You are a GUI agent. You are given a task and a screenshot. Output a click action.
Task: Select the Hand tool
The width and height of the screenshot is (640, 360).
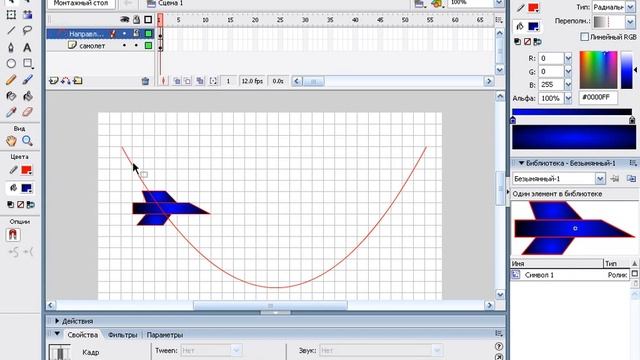coord(11,141)
